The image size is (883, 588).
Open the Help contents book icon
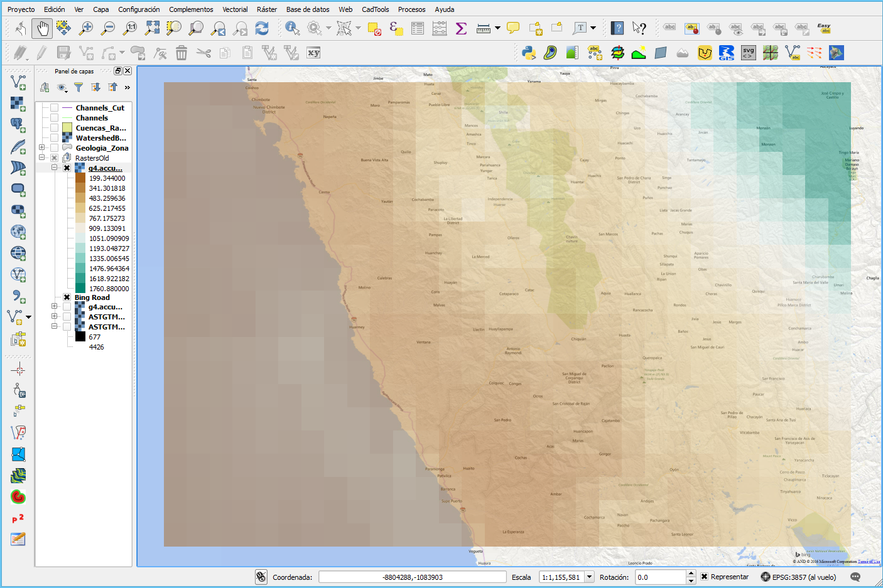pyautogui.click(x=617, y=28)
